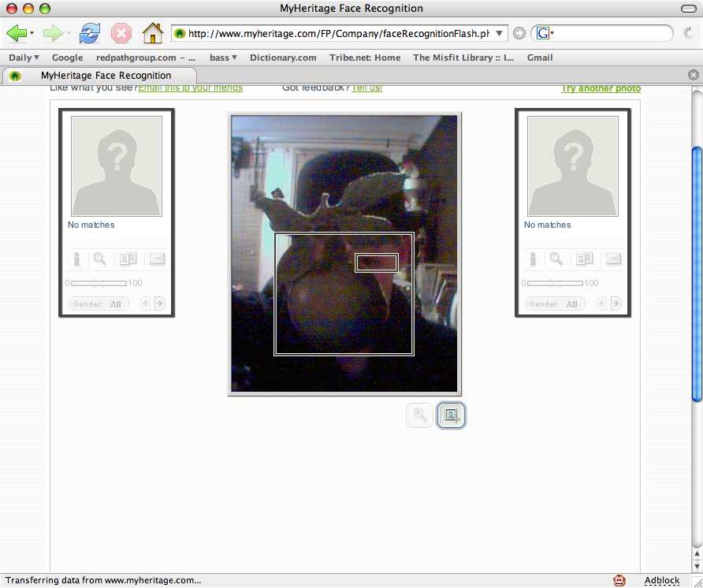The width and height of the screenshot is (703, 588).
Task: Click the magnifier icon in right match panel
Action: [556, 259]
